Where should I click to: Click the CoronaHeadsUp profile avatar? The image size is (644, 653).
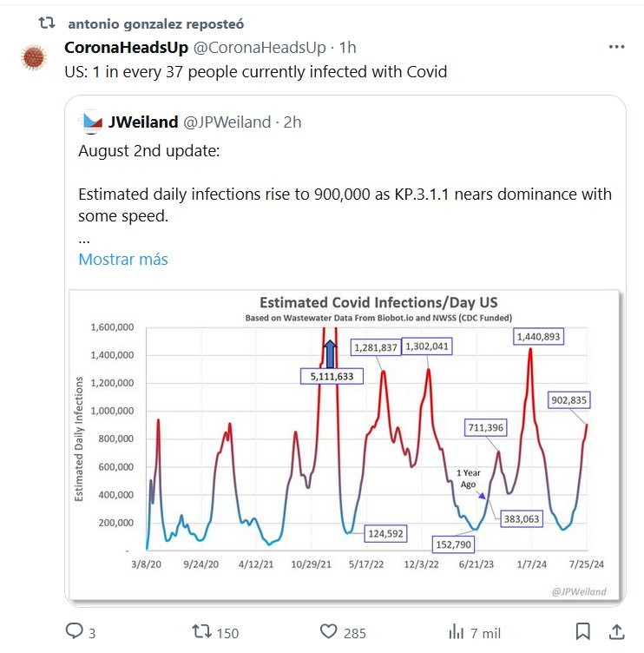[34, 56]
